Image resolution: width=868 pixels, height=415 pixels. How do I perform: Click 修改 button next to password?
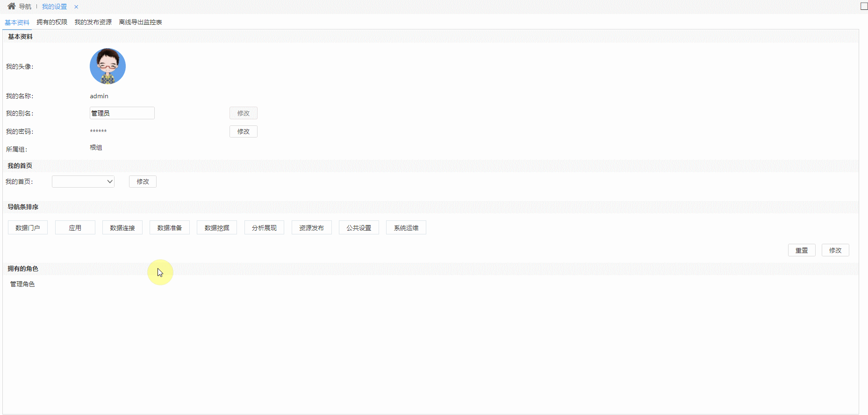[243, 131]
